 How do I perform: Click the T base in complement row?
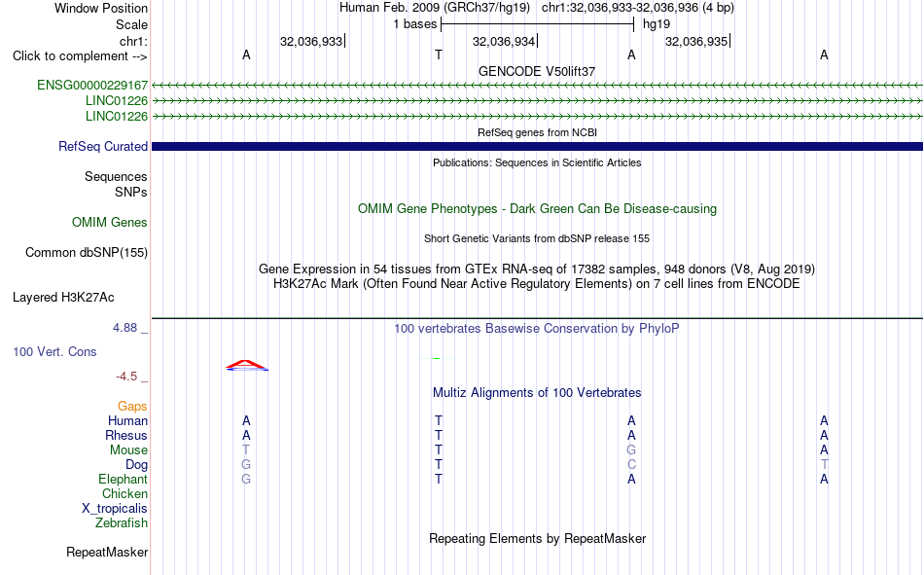point(439,54)
